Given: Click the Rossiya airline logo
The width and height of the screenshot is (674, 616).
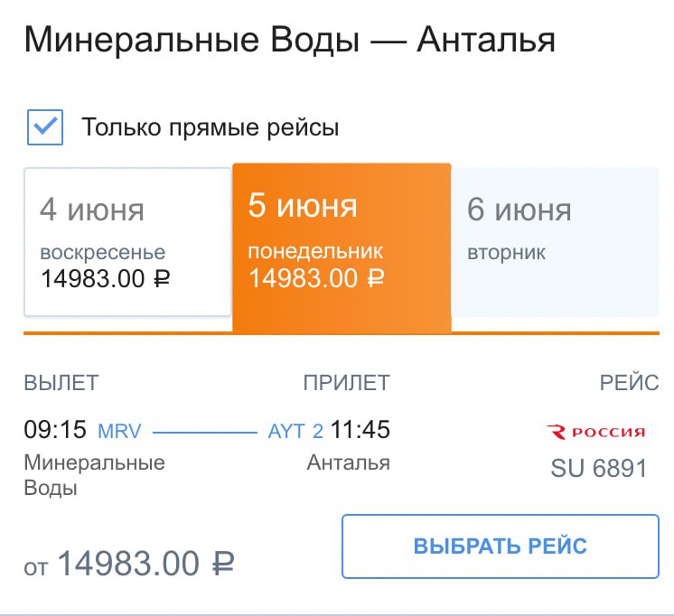Looking at the screenshot, I should click(x=596, y=432).
